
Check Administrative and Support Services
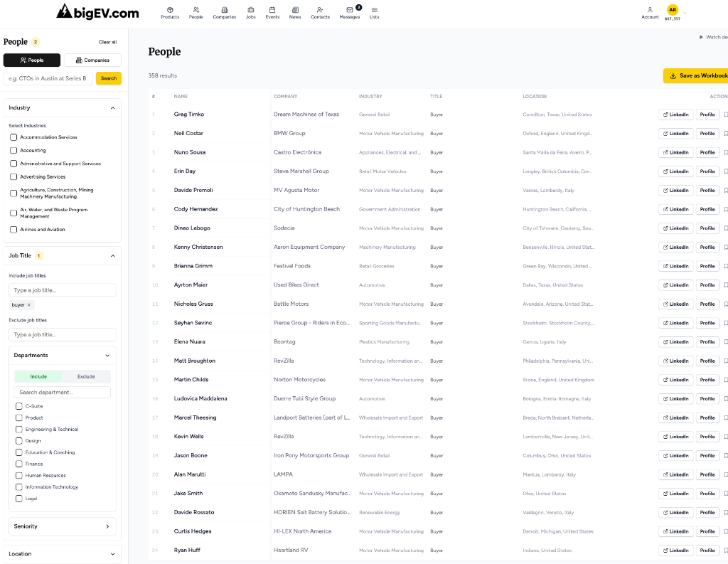tap(14, 164)
